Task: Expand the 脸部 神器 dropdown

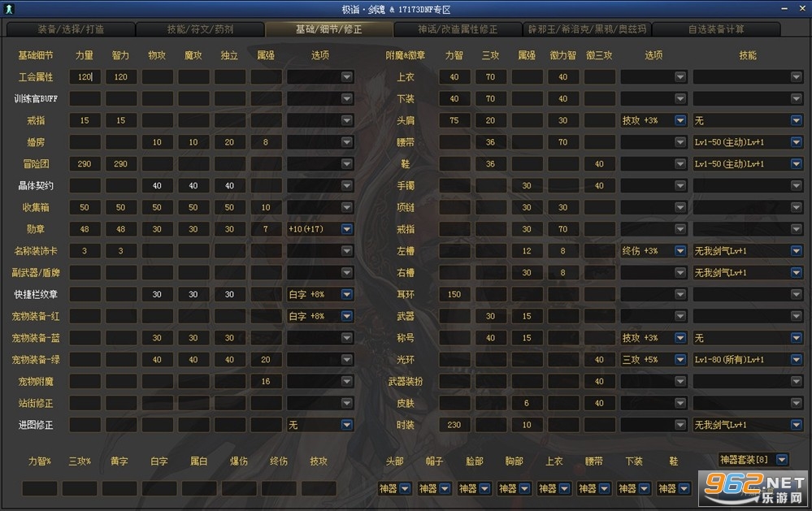Action: (485, 489)
